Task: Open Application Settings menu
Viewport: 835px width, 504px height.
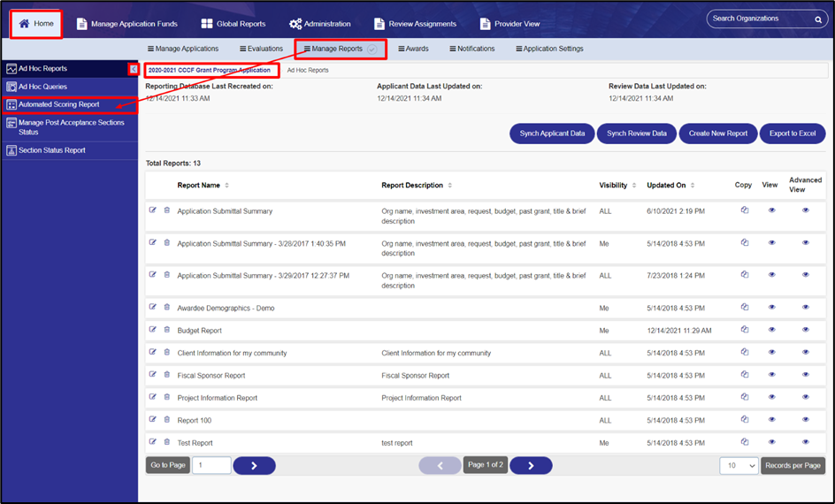Action: [x=549, y=49]
